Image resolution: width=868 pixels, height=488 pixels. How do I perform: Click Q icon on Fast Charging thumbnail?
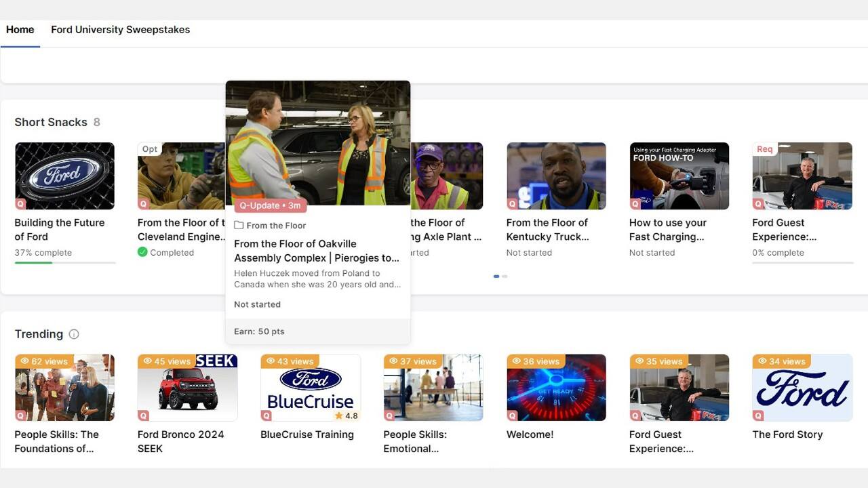click(x=635, y=204)
